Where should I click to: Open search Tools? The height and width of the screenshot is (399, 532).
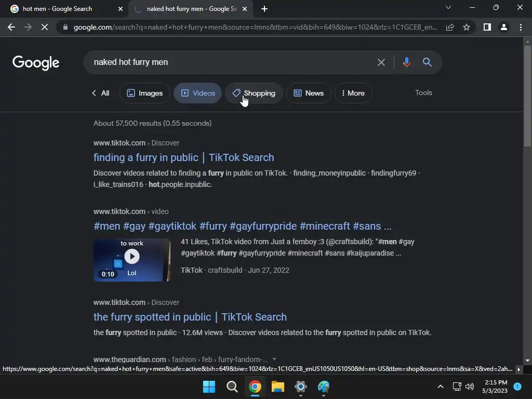[423, 92]
